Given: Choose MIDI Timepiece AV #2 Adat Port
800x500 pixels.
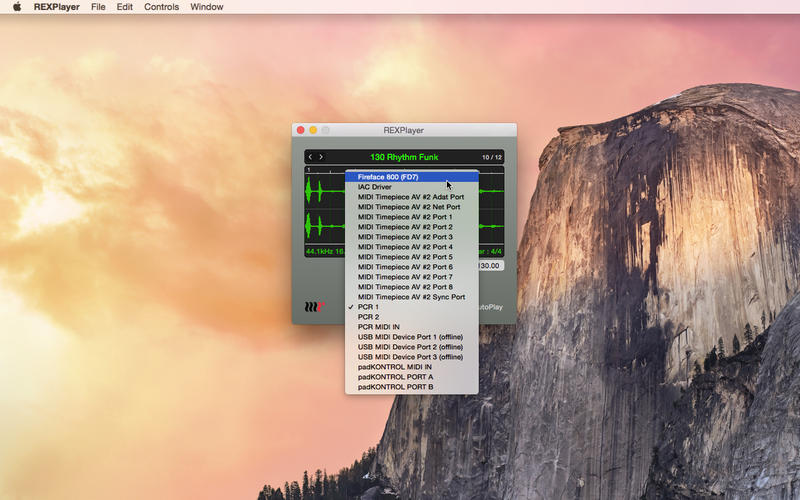Looking at the screenshot, I should (412, 197).
